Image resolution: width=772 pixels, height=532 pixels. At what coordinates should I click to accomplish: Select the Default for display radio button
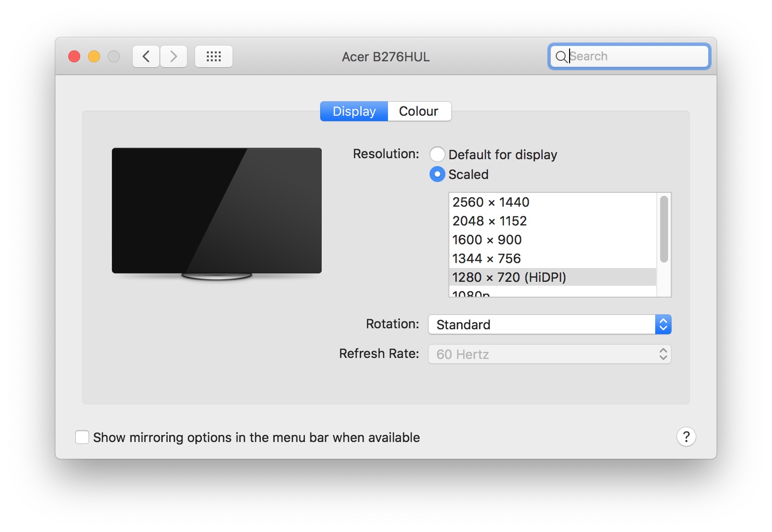(x=437, y=154)
